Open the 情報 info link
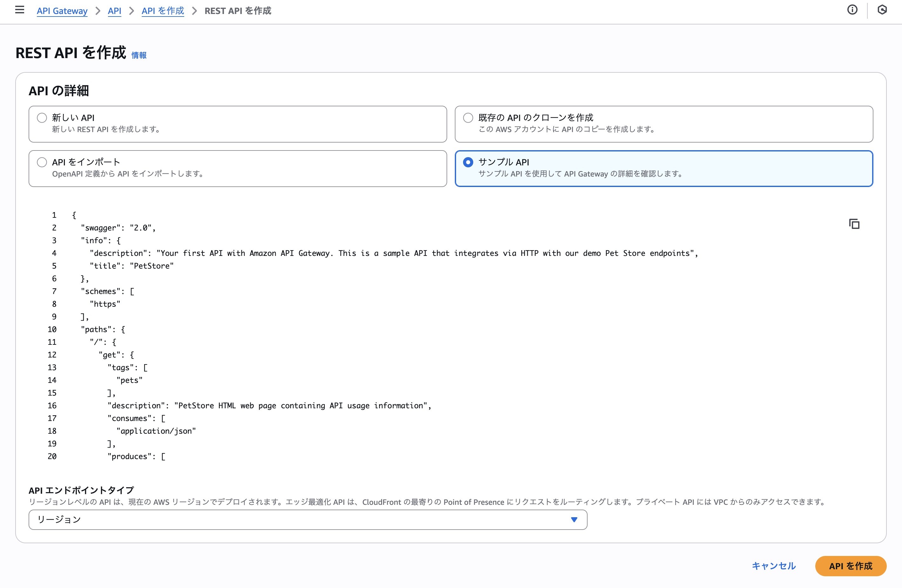Viewport: 902px width, 588px height. pos(139,55)
